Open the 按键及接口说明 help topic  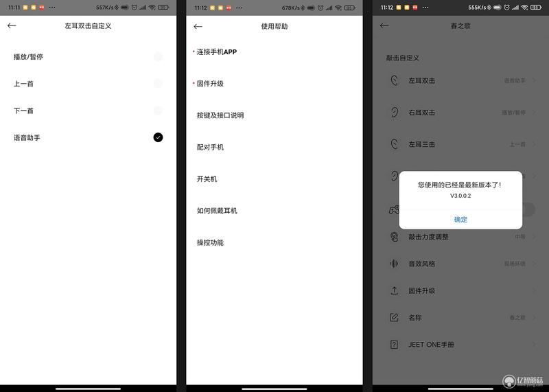click(220, 115)
